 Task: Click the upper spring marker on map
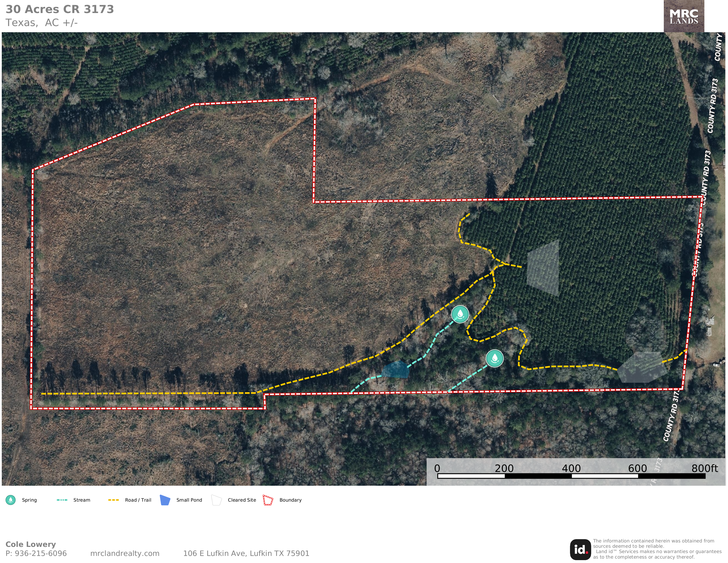coord(460,314)
